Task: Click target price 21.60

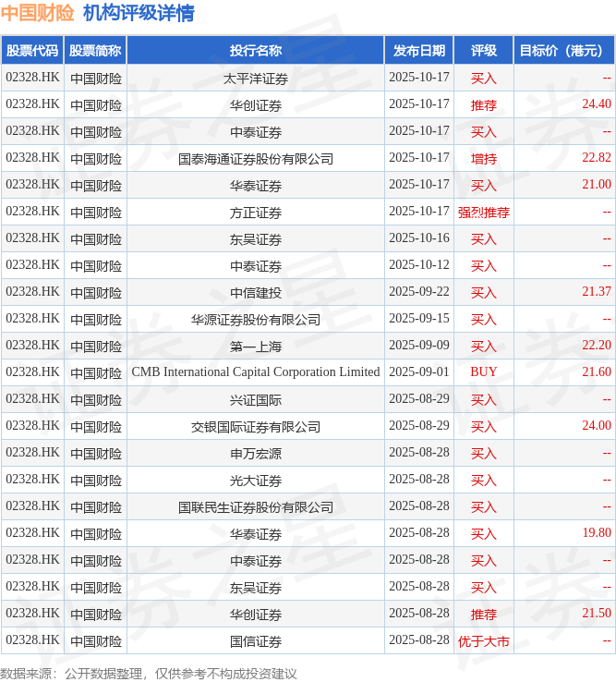Action: click(597, 371)
